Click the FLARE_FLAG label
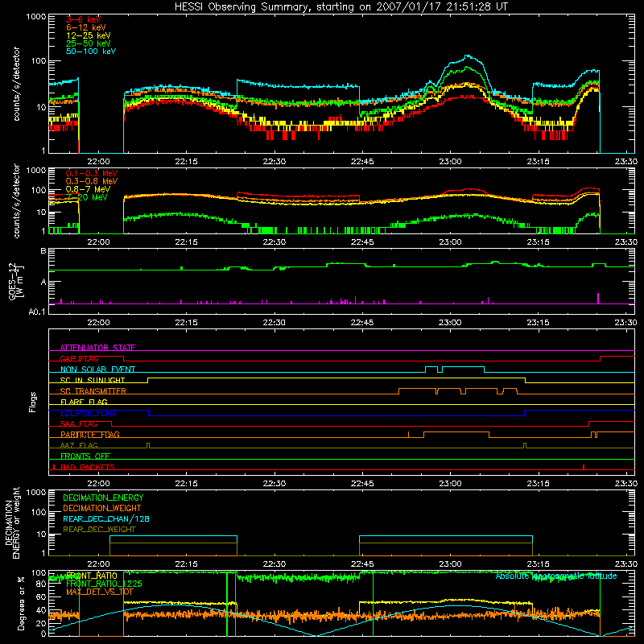Viewport: 644px width, 644px height. click(84, 402)
